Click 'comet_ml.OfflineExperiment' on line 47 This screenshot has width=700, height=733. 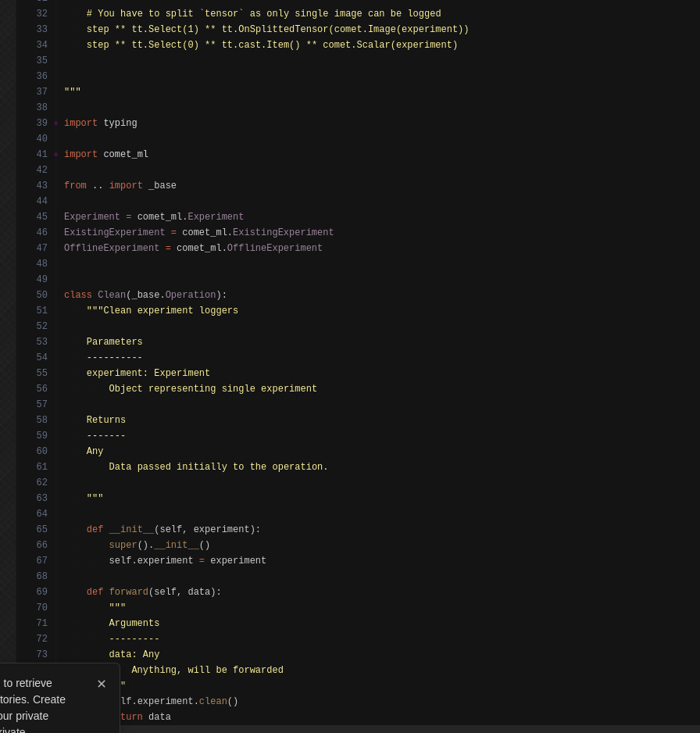coord(249,248)
